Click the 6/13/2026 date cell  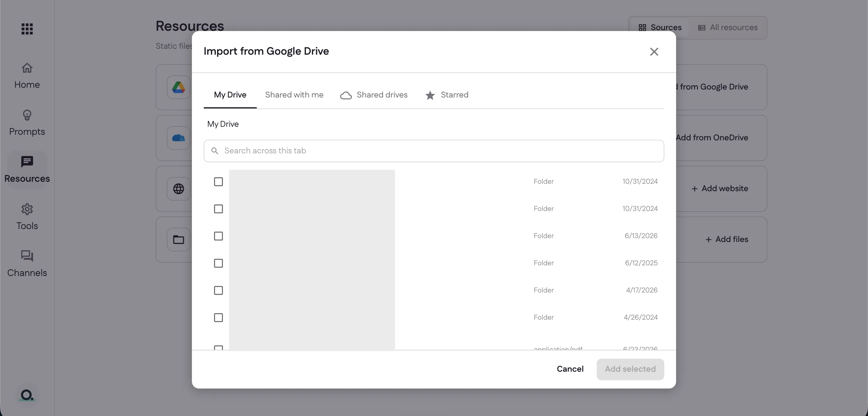pos(641,236)
